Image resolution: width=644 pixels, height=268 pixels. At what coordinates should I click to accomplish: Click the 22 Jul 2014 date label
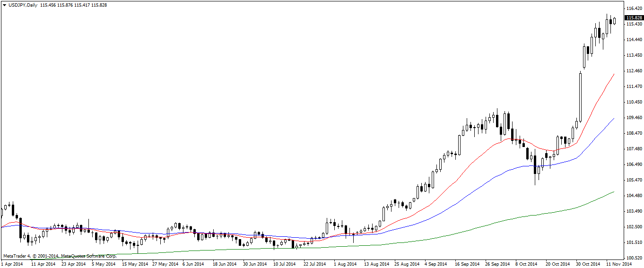[x=314, y=264]
